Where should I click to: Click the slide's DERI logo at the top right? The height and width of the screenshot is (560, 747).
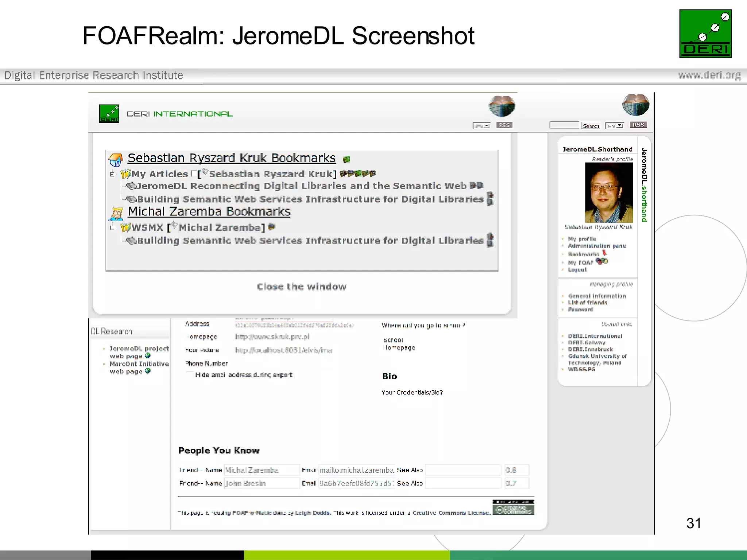point(705,34)
